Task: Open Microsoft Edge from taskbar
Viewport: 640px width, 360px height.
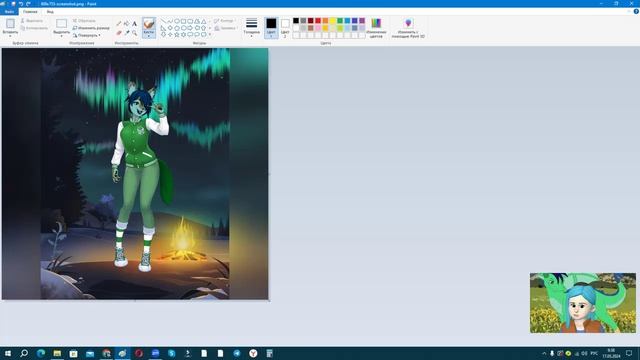Action: 41,353
